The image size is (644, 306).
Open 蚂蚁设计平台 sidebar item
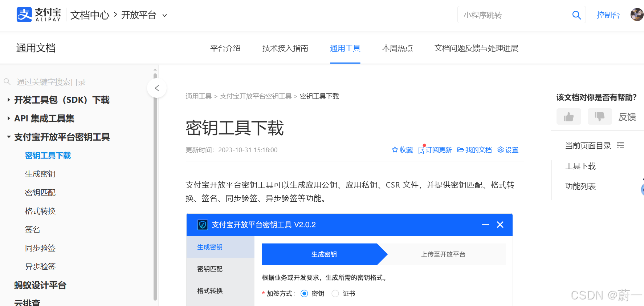(x=40, y=285)
